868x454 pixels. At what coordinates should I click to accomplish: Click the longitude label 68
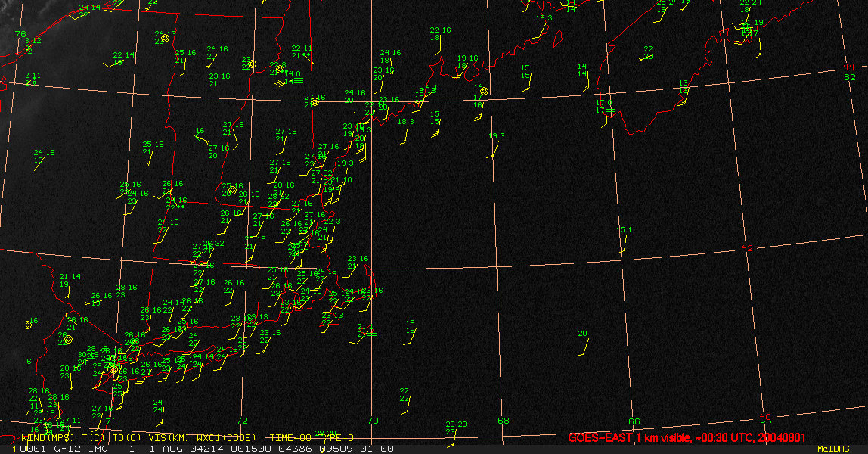504,421
